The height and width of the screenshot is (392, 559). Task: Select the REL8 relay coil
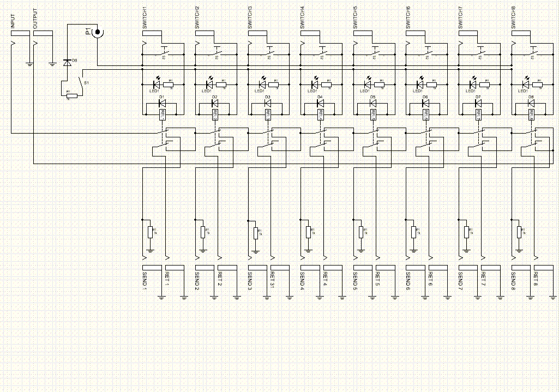point(531,115)
